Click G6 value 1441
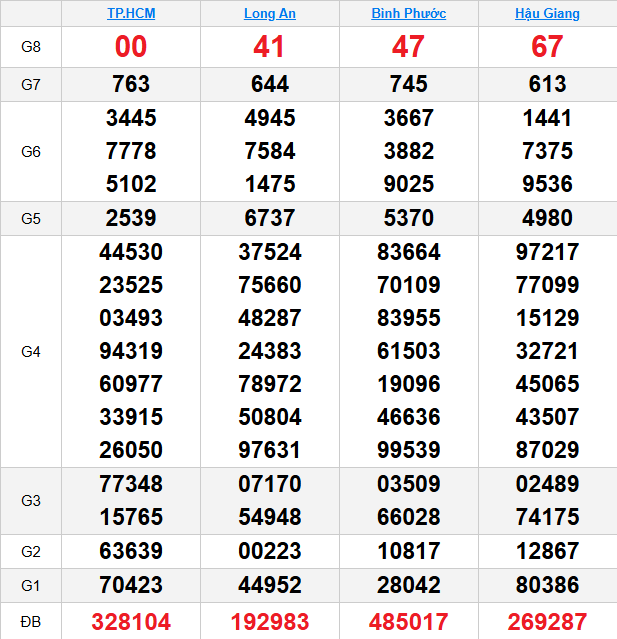 coord(547,118)
